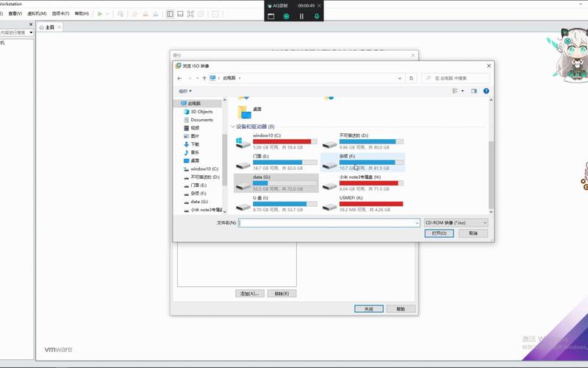Open the CD-ROM 映像 file type dropdown

point(456,222)
